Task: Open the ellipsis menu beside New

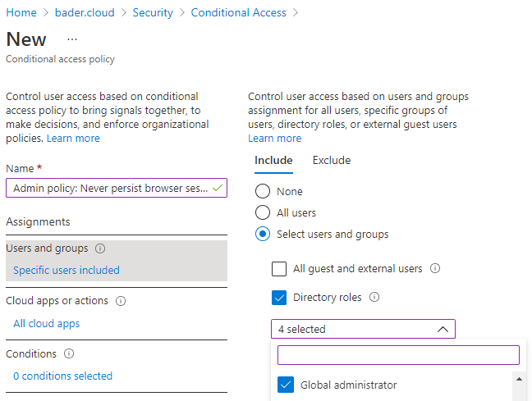Action: [x=72, y=39]
